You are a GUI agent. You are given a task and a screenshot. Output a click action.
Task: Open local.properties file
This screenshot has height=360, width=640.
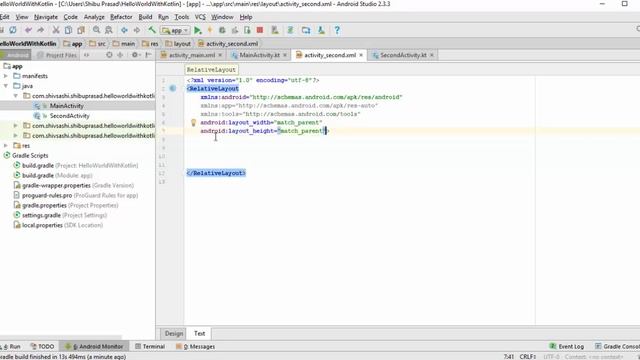pyautogui.click(x=58, y=225)
